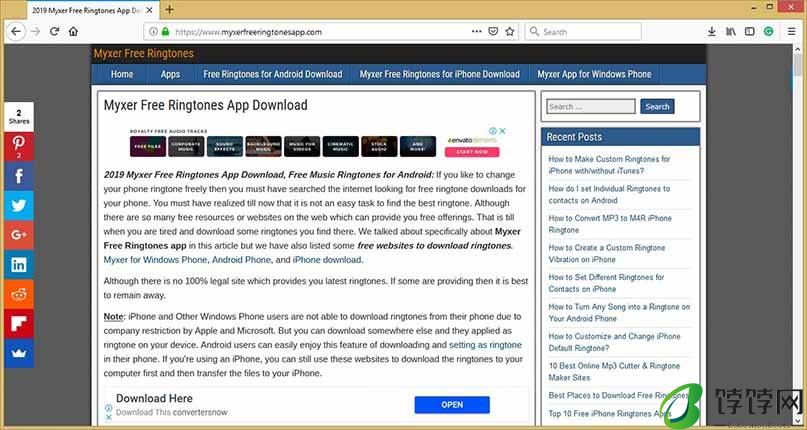Follow the iPhone download link
Screen dimensions: 807x430
[327, 260]
